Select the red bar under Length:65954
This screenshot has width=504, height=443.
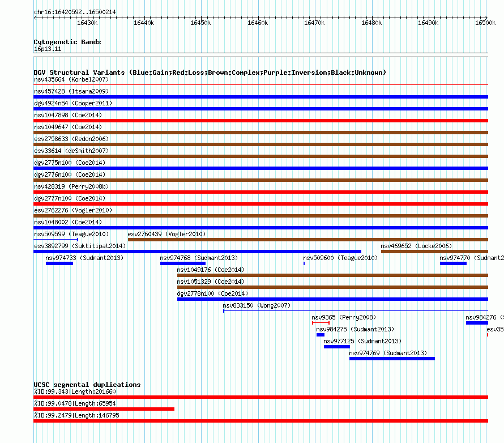tap(104, 409)
